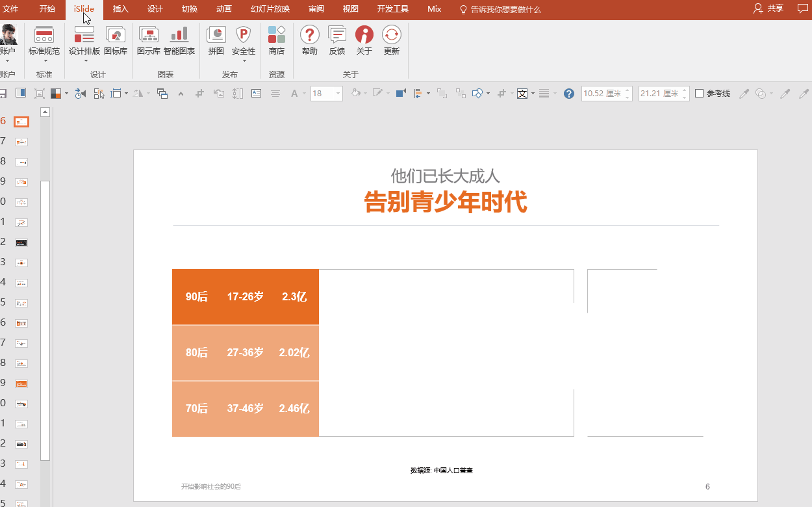Expand the theme colors dropdown arrow
The height and width of the screenshot is (507, 812).
(x=66, y=94)
